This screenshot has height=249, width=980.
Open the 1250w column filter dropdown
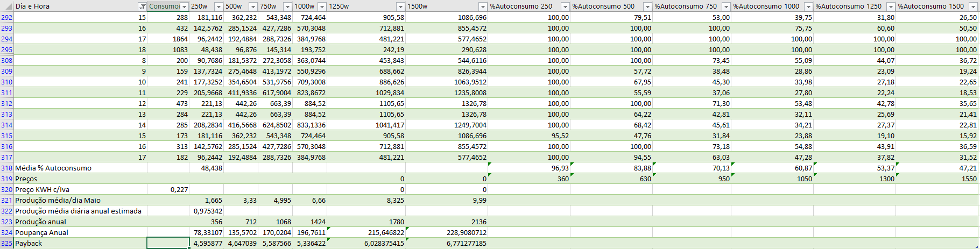(x=400, y=6)
